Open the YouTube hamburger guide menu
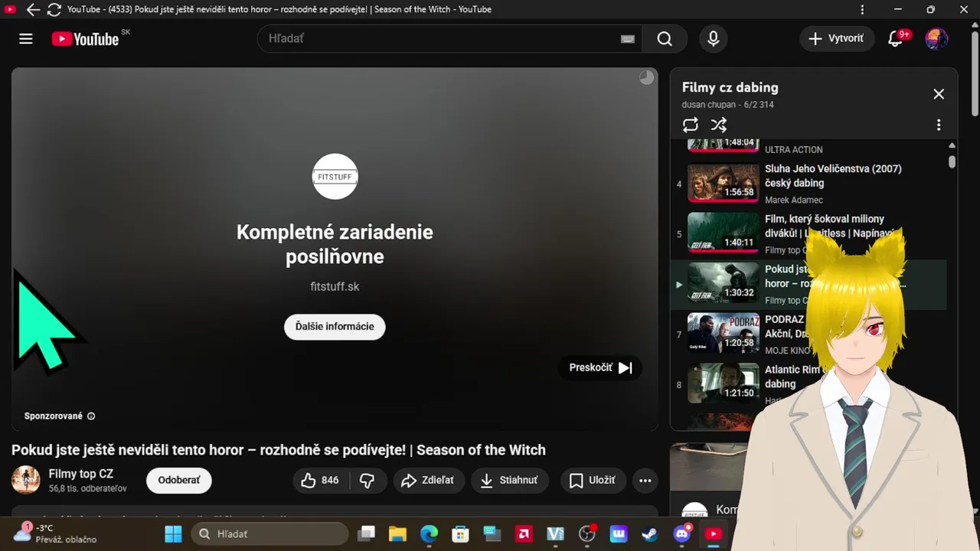The image size is (980, 551). pos(26,39)
